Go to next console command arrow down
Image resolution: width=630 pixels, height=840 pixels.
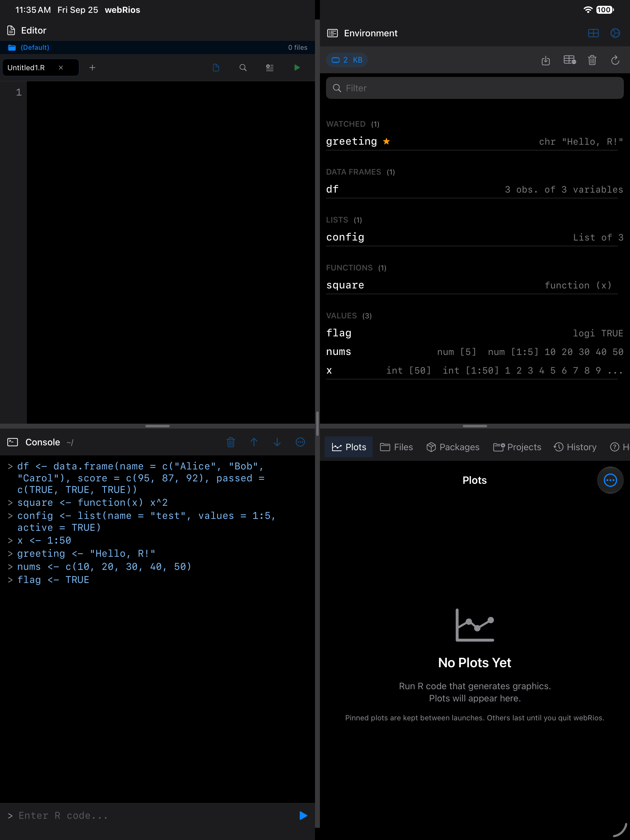pyautogui.click(x=277, y=442)
